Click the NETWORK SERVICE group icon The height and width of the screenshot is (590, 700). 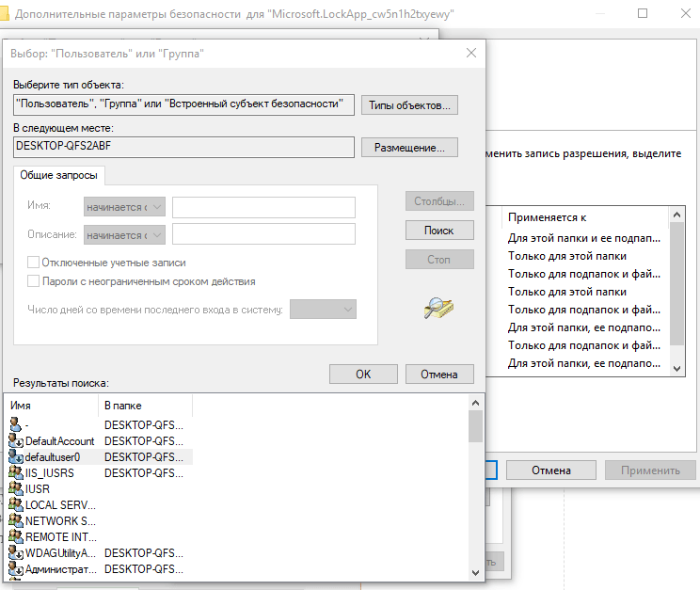[16, 520]
